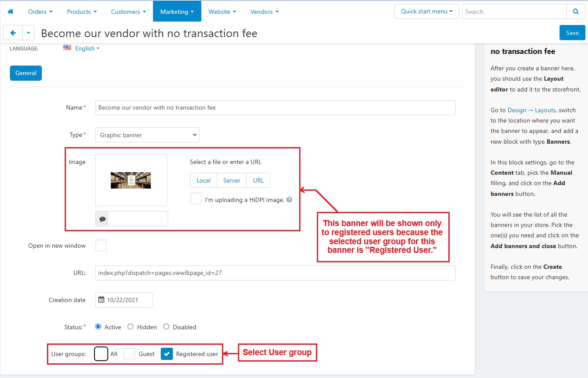Click the image alt text comment icon

coord(102,219)
